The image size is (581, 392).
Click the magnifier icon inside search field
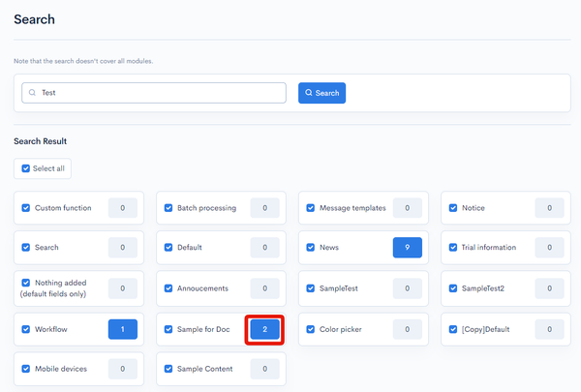pos(32,93)
